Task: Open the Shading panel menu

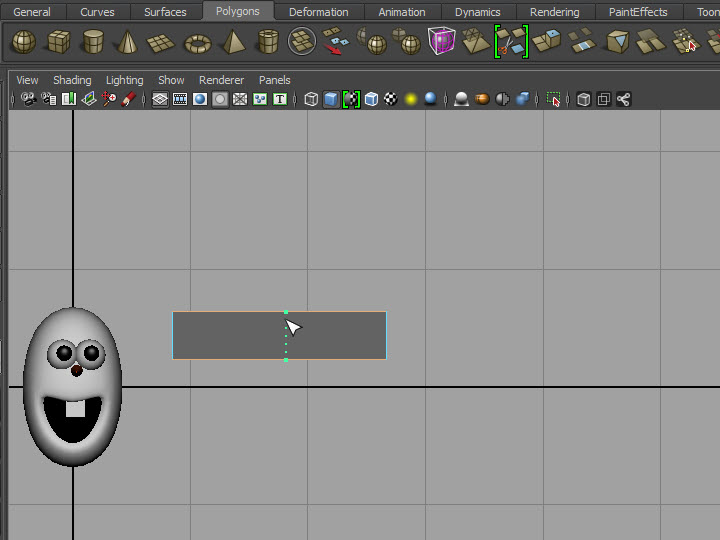Action: click(72, 80)
